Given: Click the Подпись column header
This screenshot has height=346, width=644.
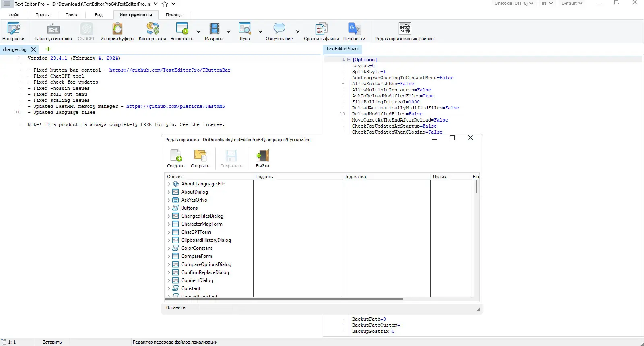Looking at the screenshot, I should 297,177.
